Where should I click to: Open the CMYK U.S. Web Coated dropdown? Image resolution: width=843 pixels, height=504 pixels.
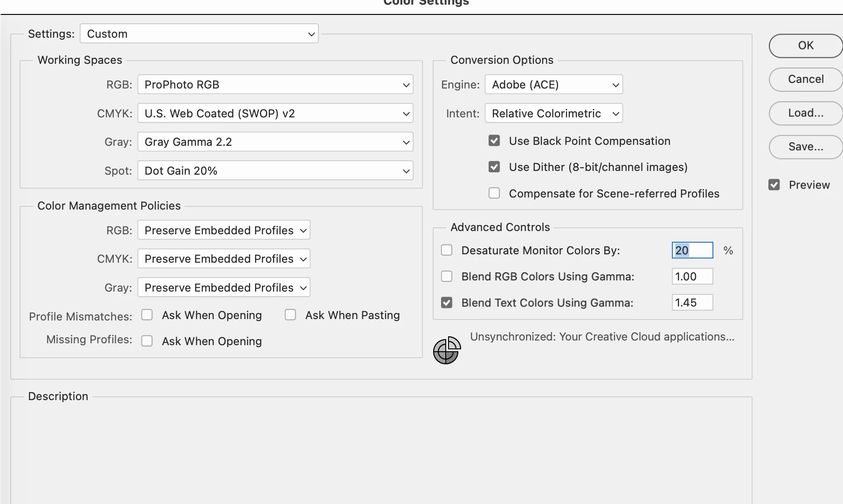point(275,113)
